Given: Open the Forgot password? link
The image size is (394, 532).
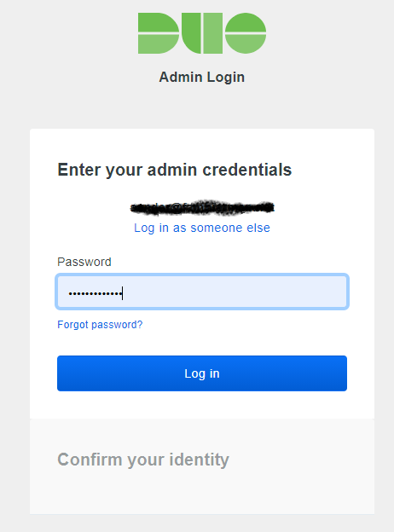Looking at the screenshot, I should pos(100,325).
